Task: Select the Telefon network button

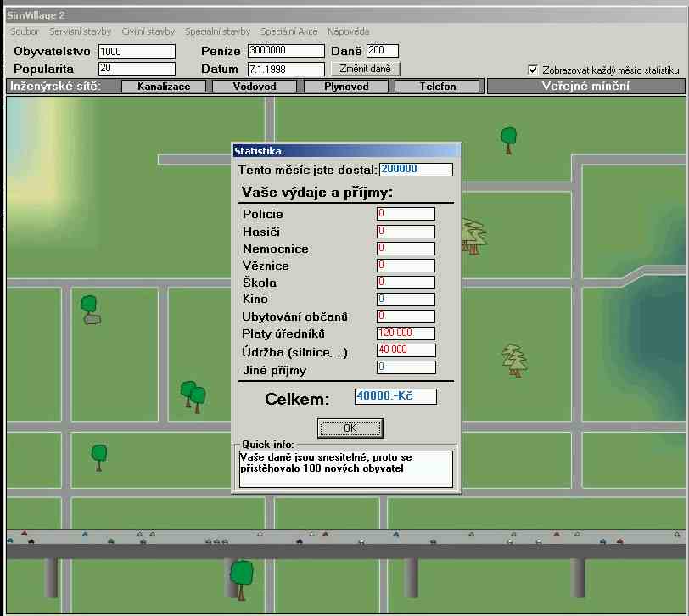Action: click(x=437, y=86)
